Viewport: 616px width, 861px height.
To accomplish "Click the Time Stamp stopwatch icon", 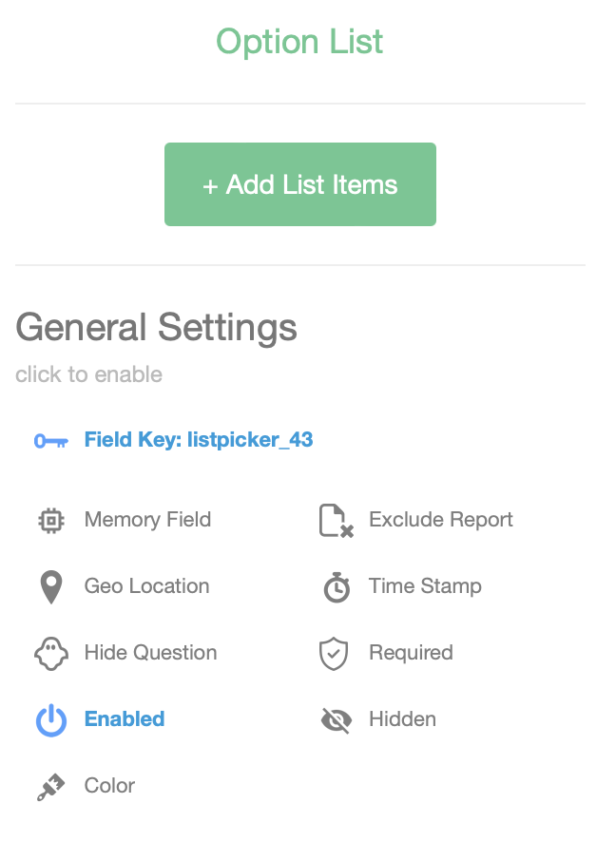I will [x=336, y=587].
